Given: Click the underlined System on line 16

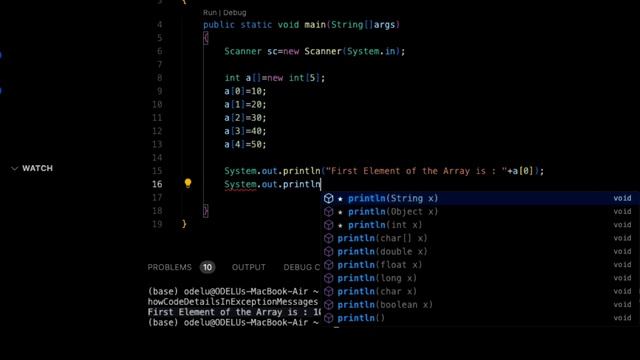Looking at the screenshot, I should click(240, 184).
